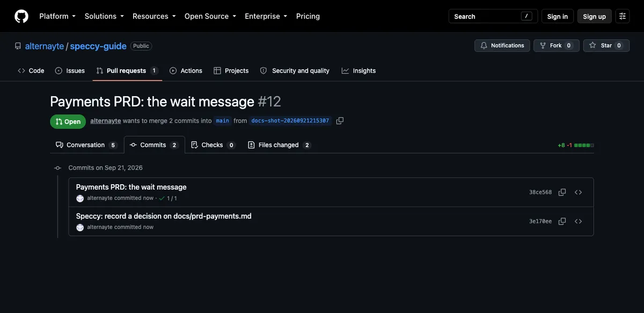Open the Files changed tab
This screenshot has width=644, height=313.
[x=279, y=145]
